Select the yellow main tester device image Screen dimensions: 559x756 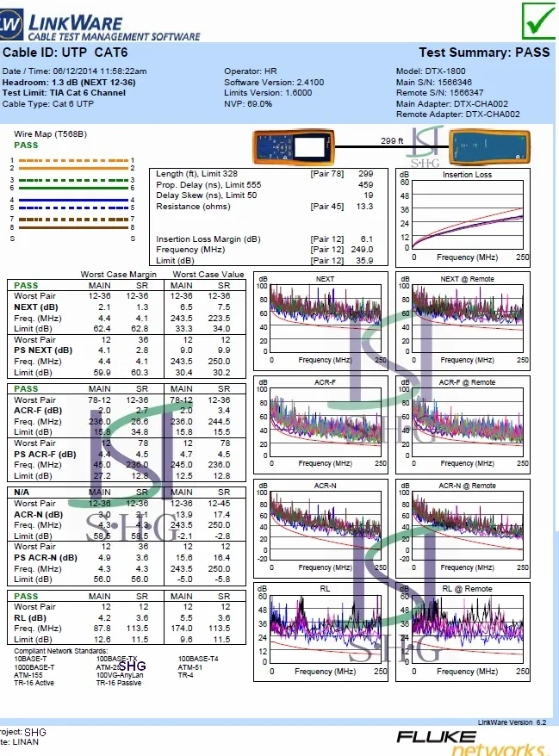pos(295,146)
